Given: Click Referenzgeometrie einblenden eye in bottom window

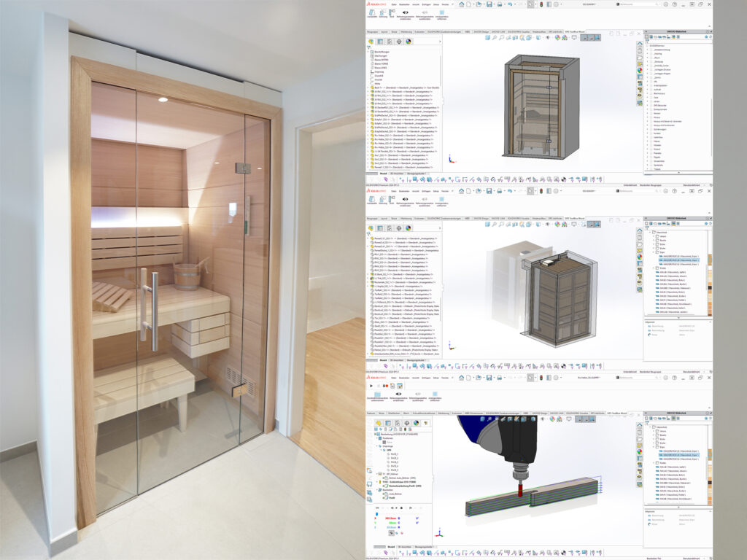Looking at the screenshot, I should click(398, 394).
